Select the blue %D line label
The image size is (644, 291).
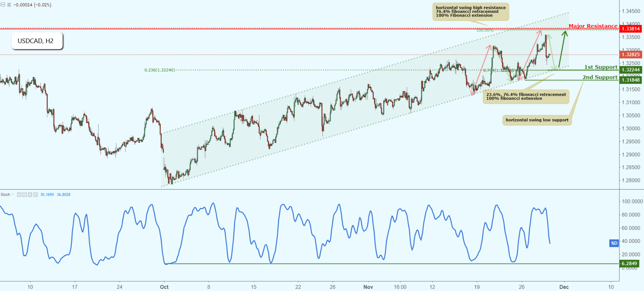point(614,243)
